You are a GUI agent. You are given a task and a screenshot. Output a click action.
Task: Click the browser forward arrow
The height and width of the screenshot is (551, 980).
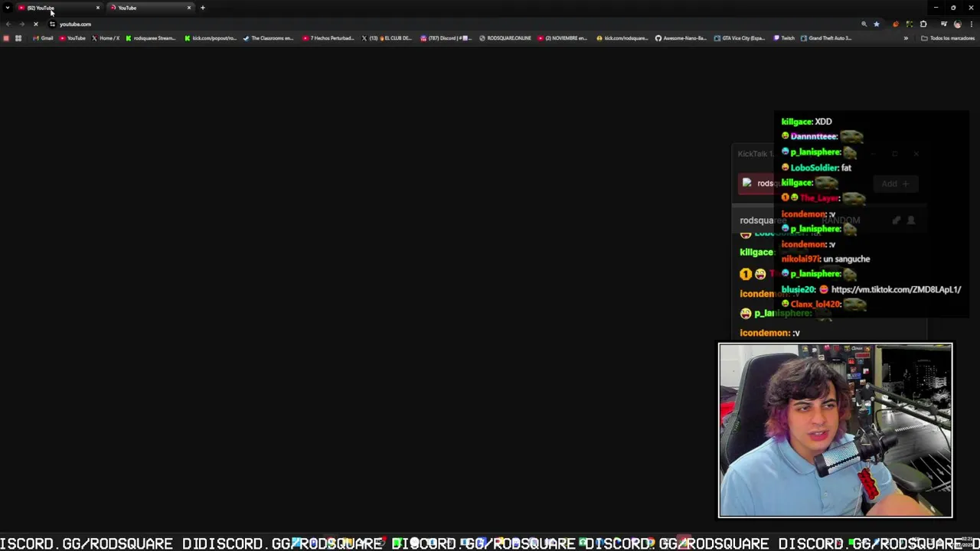pyautogui.click(x=21, y=24)
